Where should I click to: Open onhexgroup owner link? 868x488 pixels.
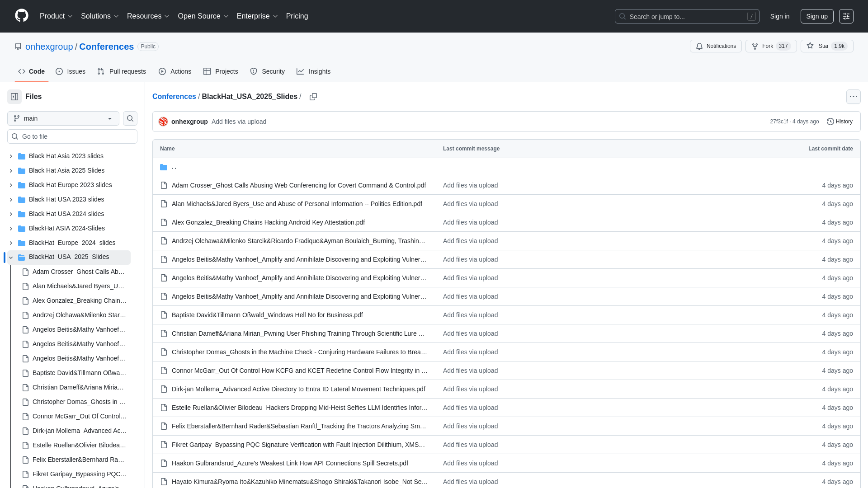click(x=49, y=47)
